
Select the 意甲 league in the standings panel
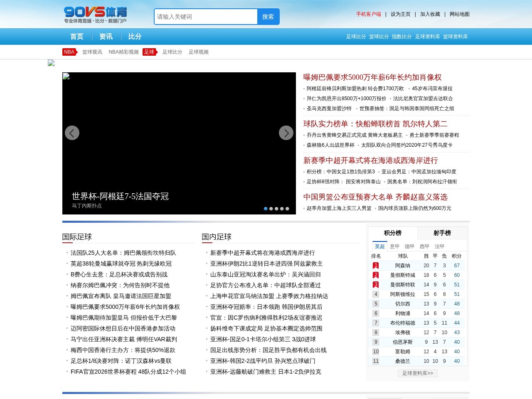point(394,246)
